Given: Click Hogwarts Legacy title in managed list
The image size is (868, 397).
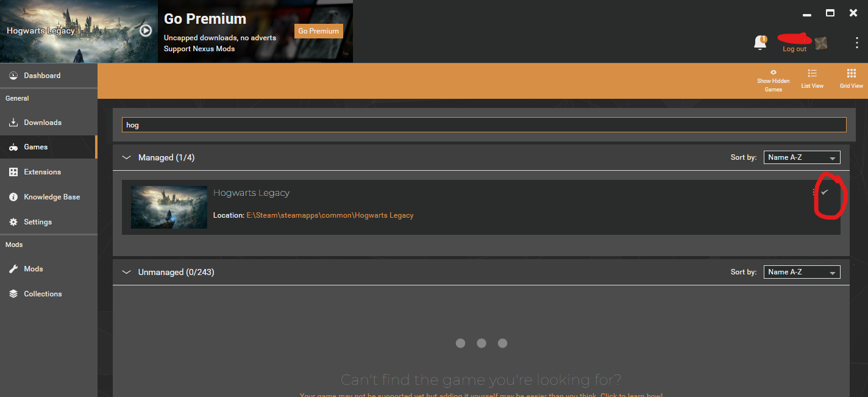Looking at the screenshot, I should click(251, 193).
